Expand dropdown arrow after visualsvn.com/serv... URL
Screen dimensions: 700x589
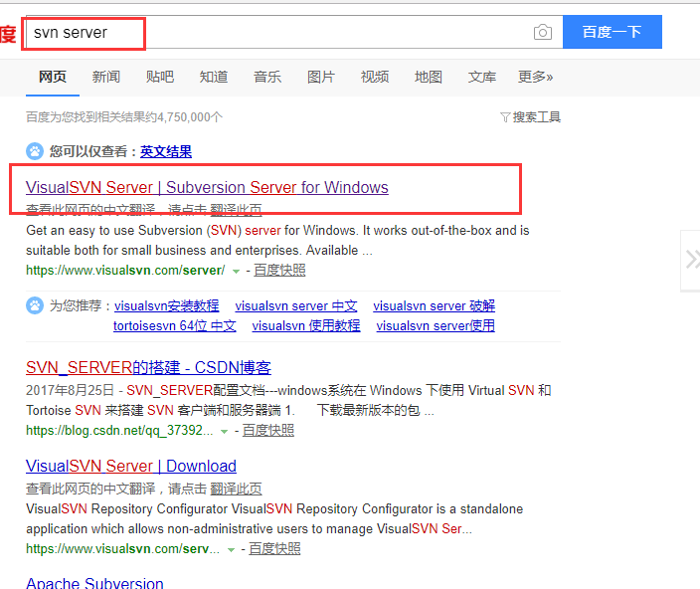point(231,550)
